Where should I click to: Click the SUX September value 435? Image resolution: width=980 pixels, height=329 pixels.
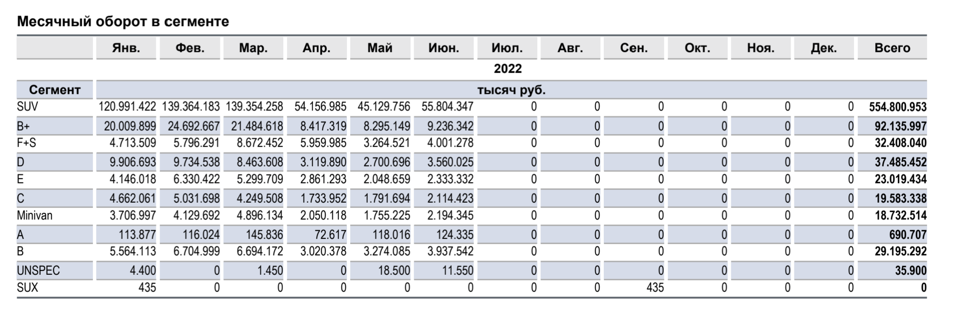point(655,288)
